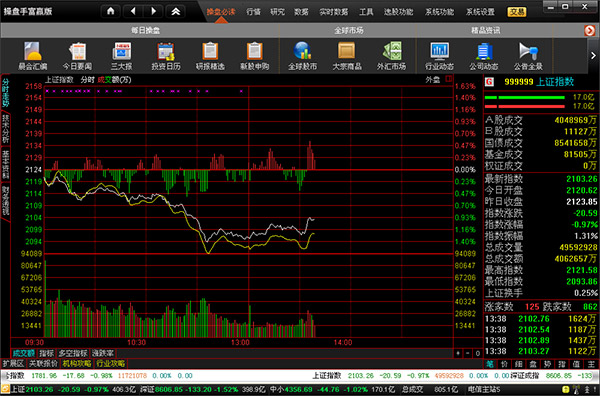
Task: Click the minus zoom button below the chart
Action: click(468, 354)
